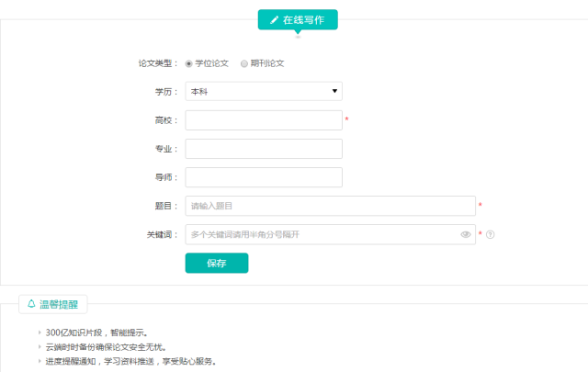Click the arrow bullet before 云端时时备份
This screenshot has width=588, height=372.
[40, 347]
